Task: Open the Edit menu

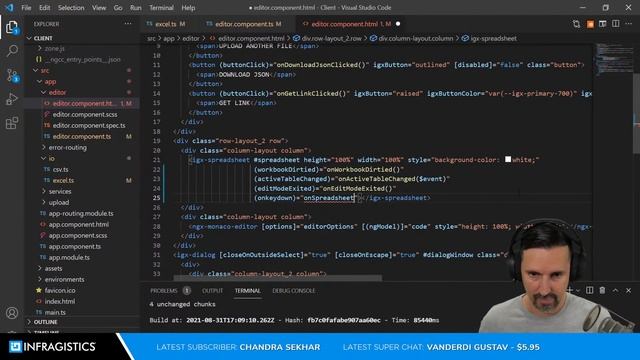Action: click(44, 7)
